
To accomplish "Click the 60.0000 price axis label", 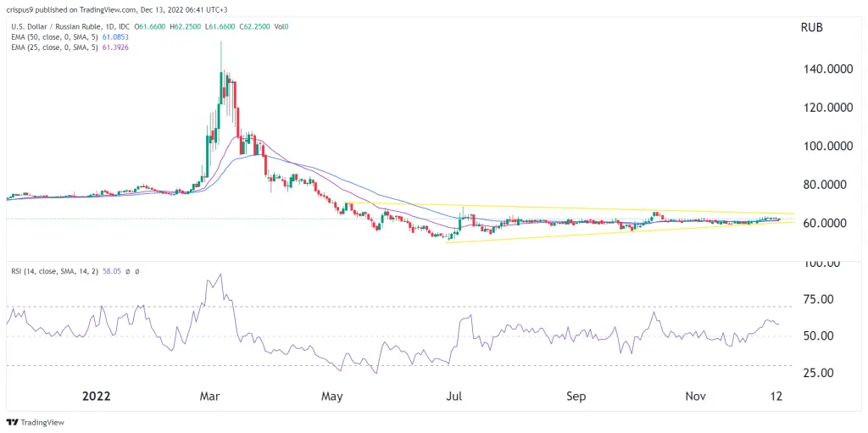I will pyautogui.click(x=826, y=223).
